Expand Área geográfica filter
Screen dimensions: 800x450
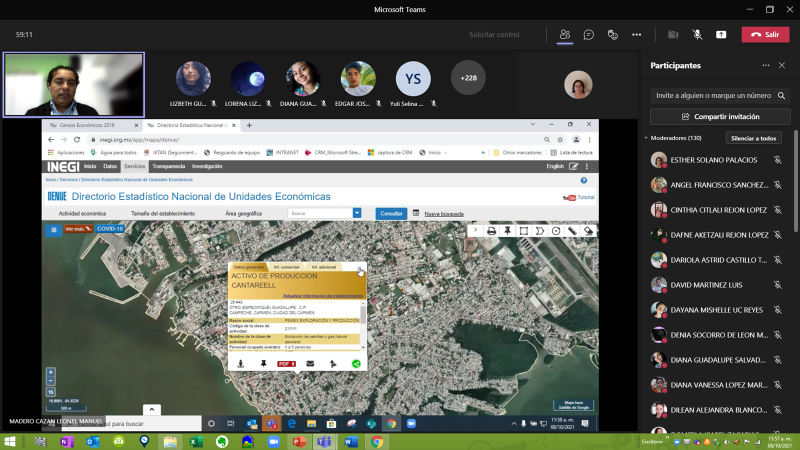click(243, 214)
